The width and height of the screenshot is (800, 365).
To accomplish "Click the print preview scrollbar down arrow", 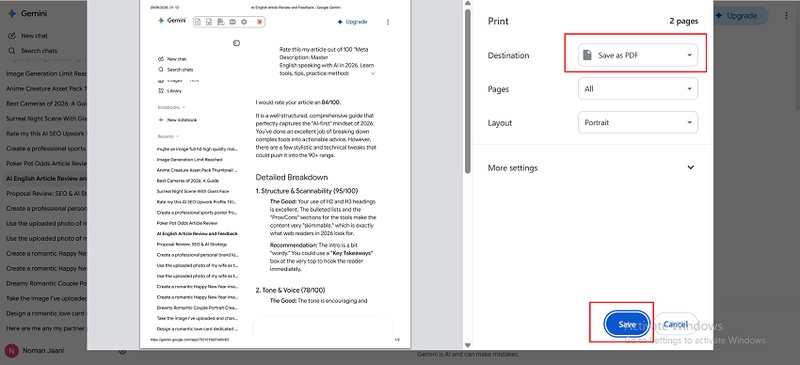I will pos(467,346).
